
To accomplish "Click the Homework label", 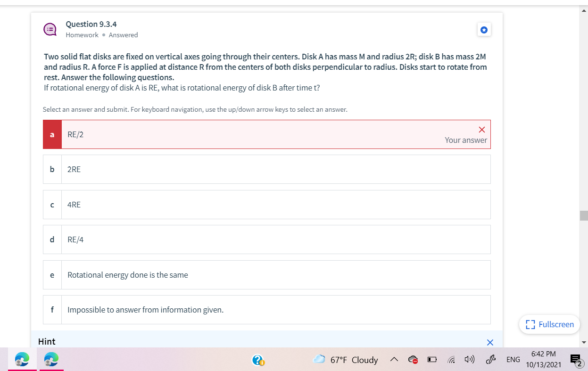I will (x=82, y=35).
